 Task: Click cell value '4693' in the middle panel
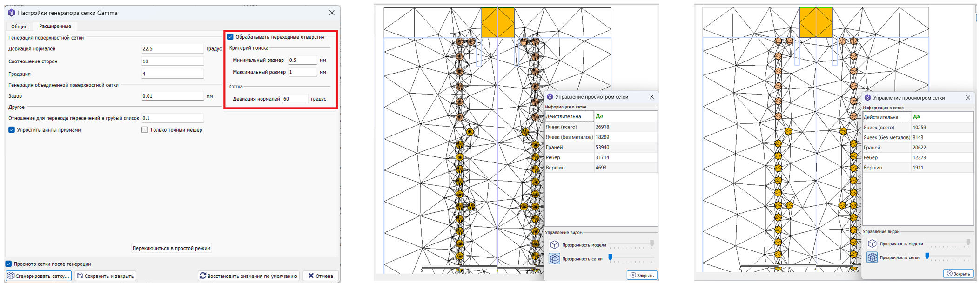pyautogui.click(x=626, y=168)
